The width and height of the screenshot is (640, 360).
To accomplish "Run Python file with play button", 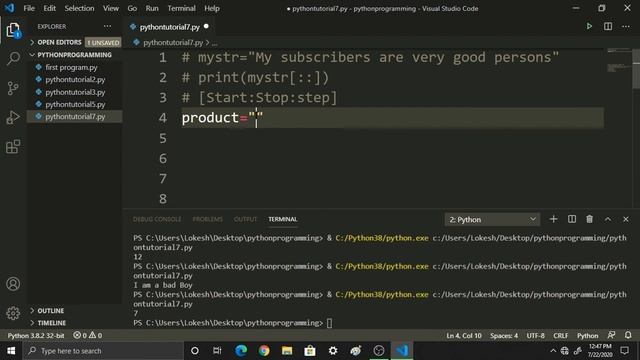I will 589,27.
